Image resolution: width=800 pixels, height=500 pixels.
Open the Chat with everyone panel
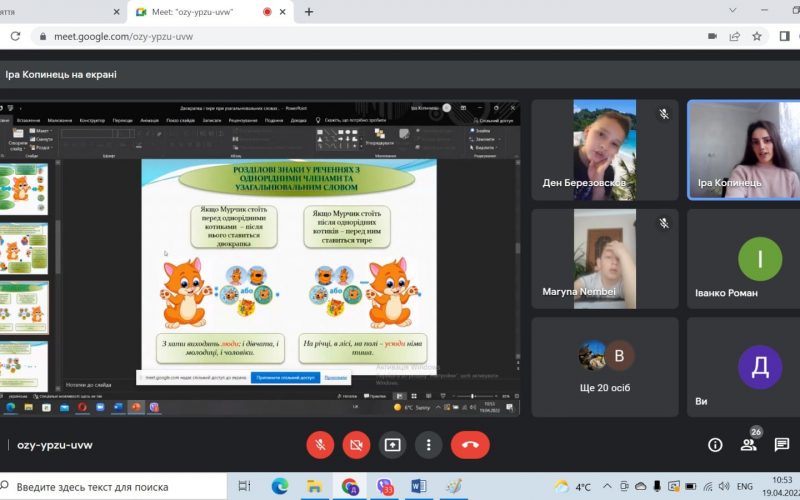coord(781,445)
